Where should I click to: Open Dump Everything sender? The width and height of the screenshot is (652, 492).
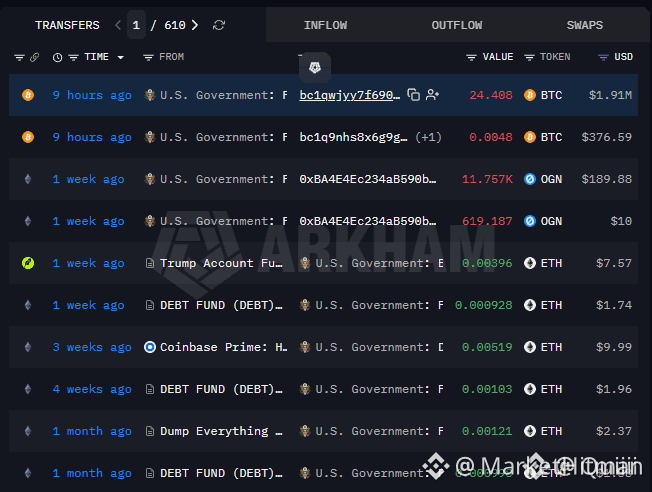tap(221, 431)
